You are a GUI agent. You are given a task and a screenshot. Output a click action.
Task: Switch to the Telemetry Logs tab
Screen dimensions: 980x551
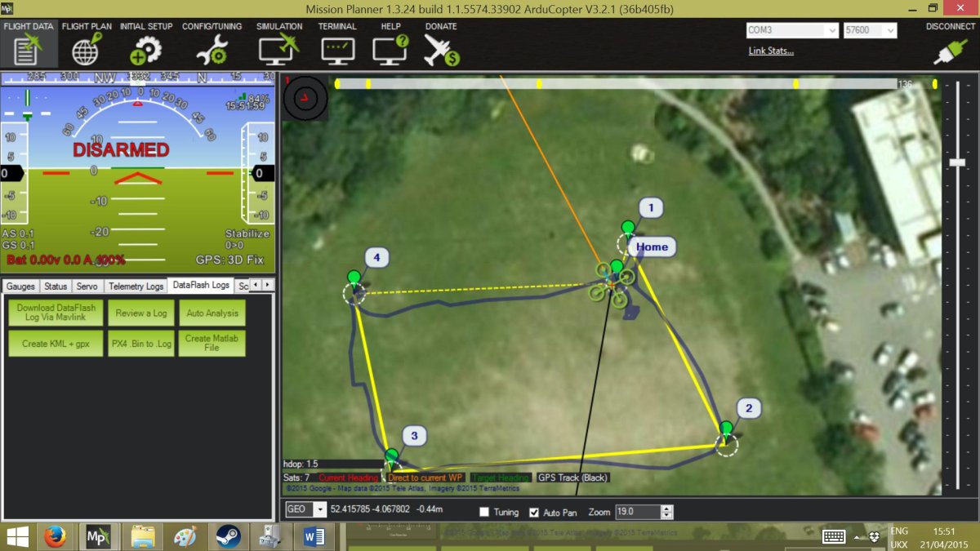[x=136, y=286]
